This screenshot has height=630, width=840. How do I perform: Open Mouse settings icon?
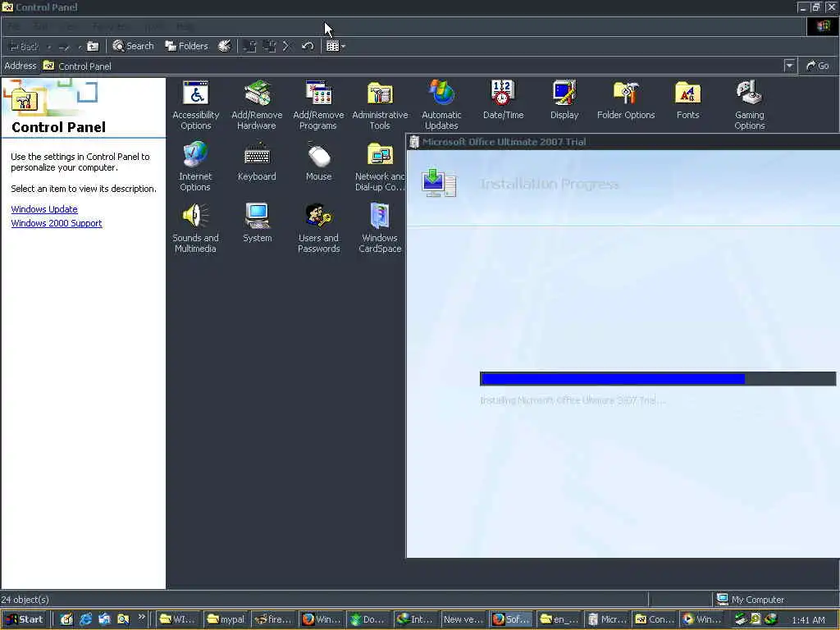pos(319,162)
